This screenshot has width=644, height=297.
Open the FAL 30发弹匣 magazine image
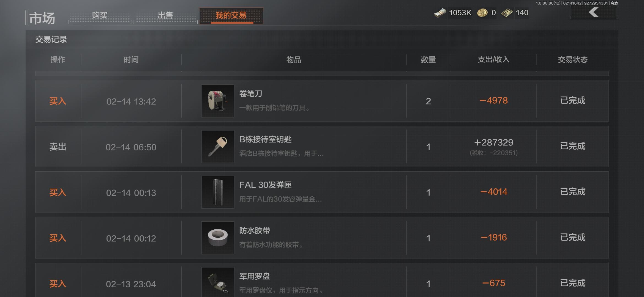218,192
